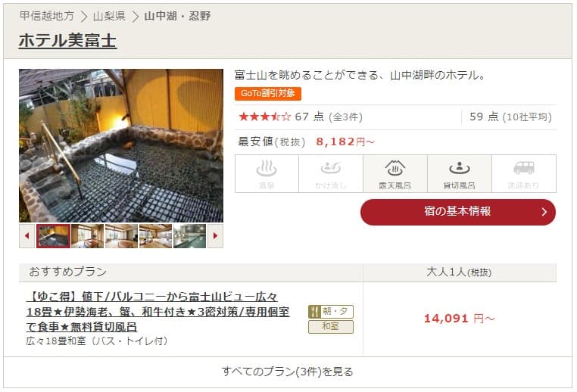Select the first outdoor bath thumbnail
577x392 pixels.
point(53,235)
